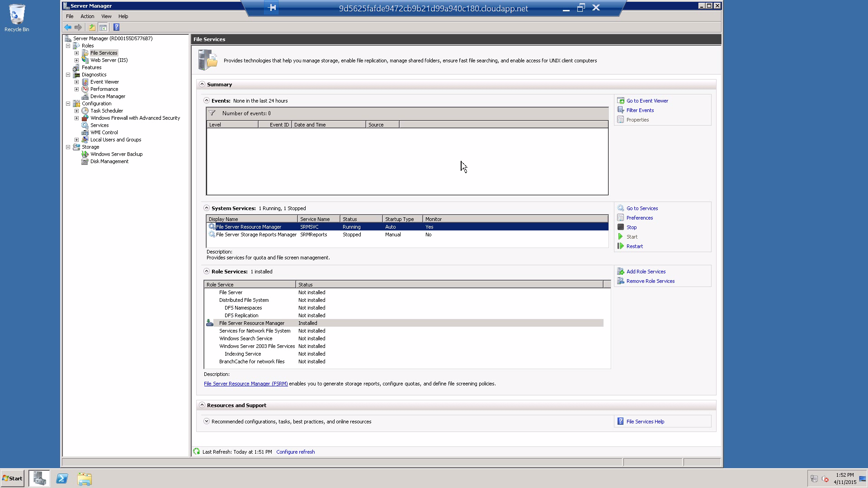Click Configure refresh link
Viewport: 868px width, 488px height.
295,452
